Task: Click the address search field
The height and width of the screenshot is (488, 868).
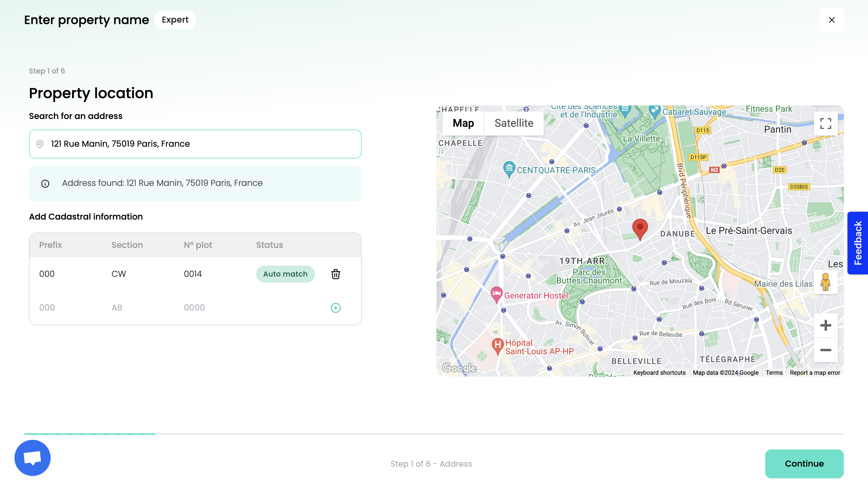Action: coord(202,144)
